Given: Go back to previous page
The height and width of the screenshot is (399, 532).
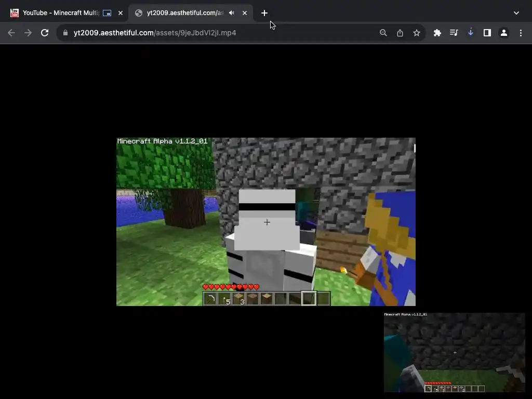Looking at the screenshot, I should point(11,33).
